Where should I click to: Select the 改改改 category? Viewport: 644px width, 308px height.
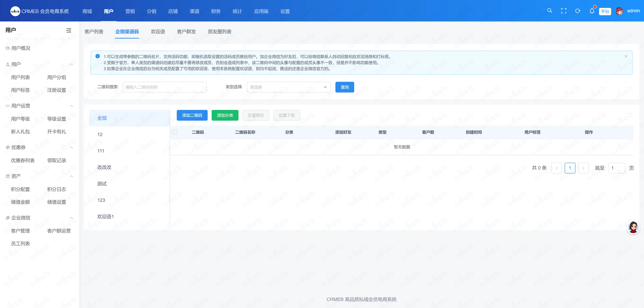(x=129, y=167)
